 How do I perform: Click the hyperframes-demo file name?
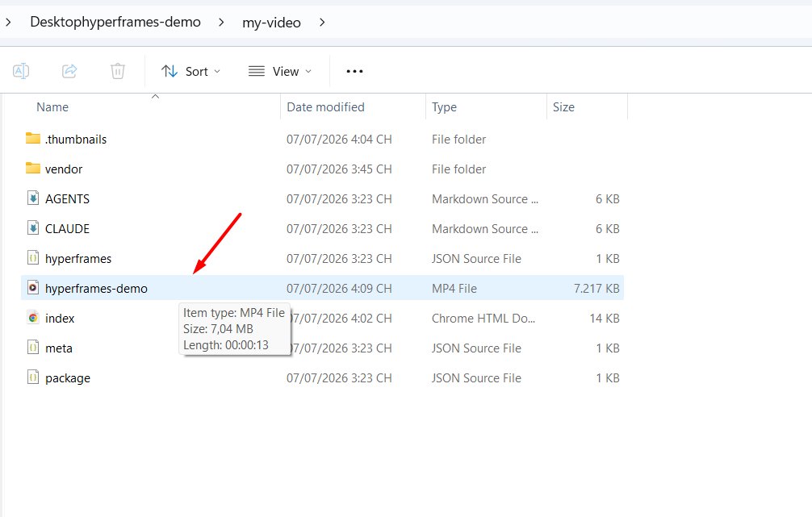[96, 289]
